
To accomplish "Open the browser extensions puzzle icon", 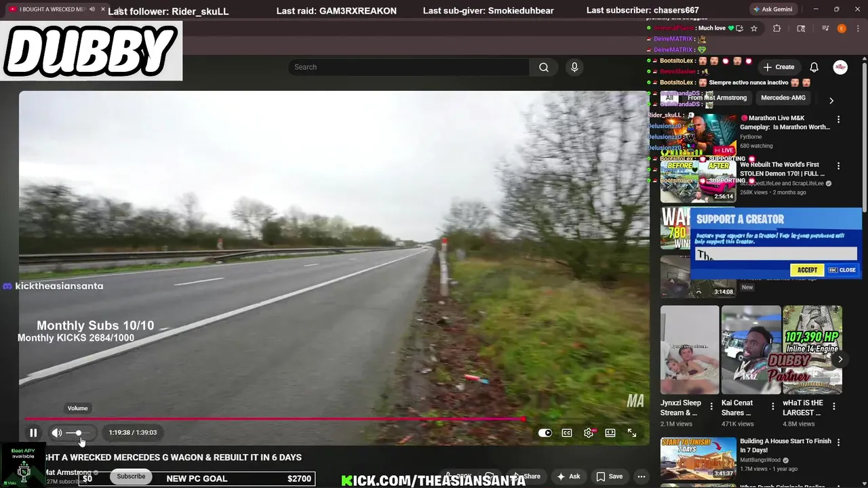I will (x=777, y=28).
